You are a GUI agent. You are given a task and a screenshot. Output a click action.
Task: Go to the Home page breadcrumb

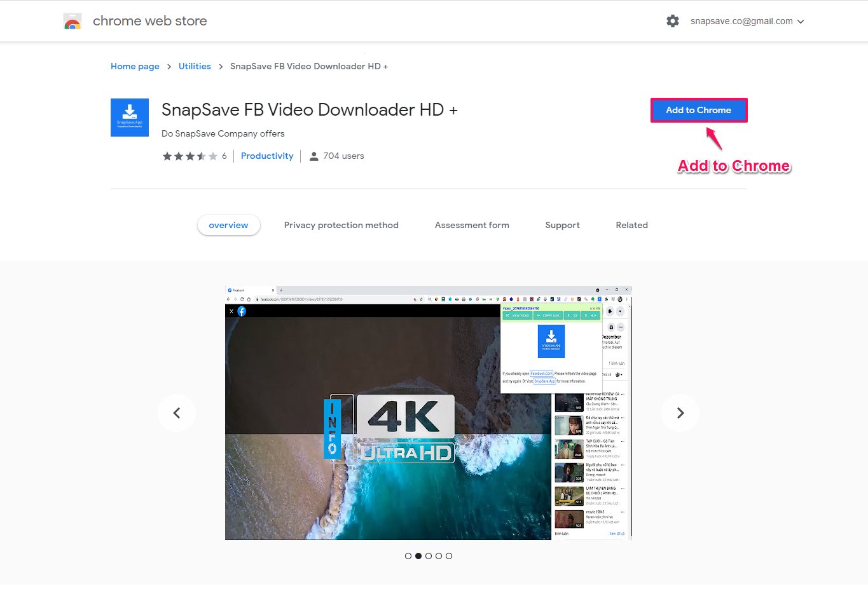click(135, 66)
